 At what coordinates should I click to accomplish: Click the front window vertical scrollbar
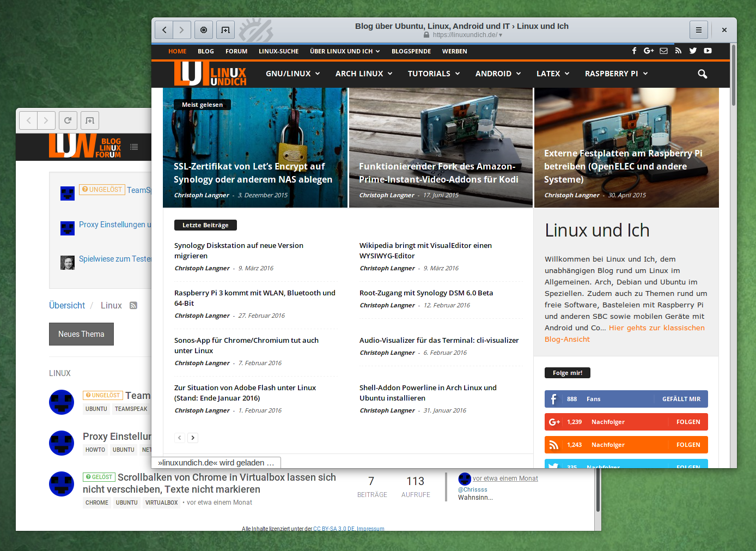pyautogui.click(x=734, y=76)
